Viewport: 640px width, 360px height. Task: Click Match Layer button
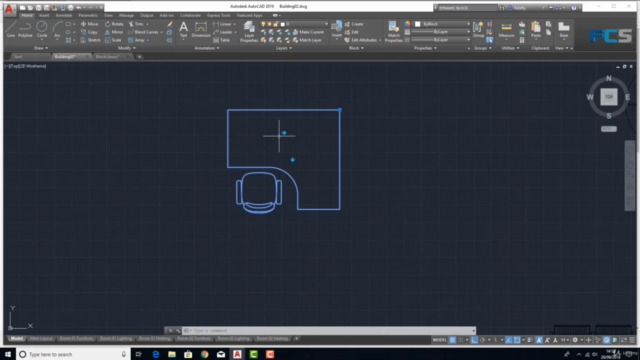point(307,40)
